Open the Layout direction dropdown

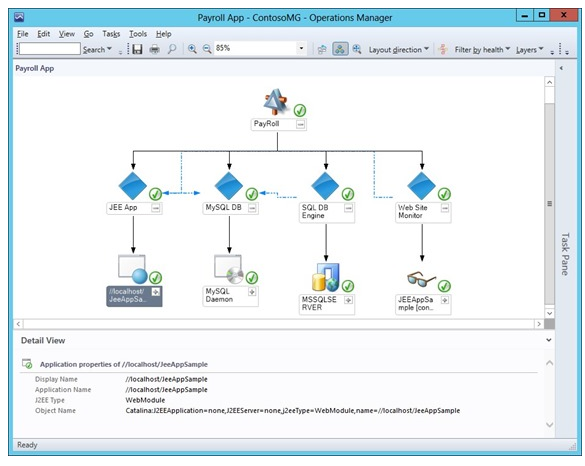(x=398, y=50)
